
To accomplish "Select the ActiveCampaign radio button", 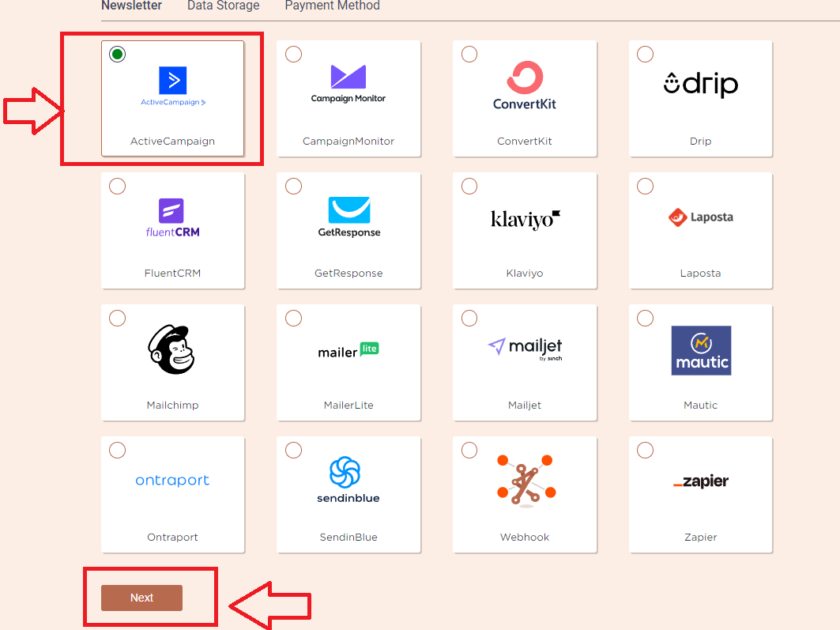I will [117, 54].
